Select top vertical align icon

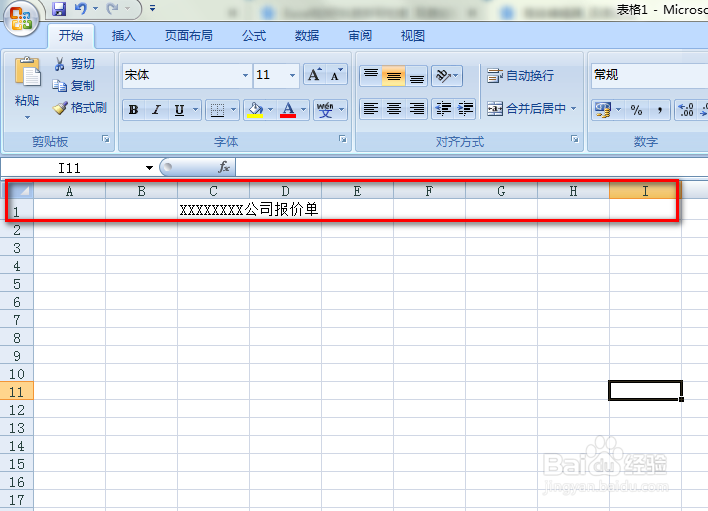[371, 75]
